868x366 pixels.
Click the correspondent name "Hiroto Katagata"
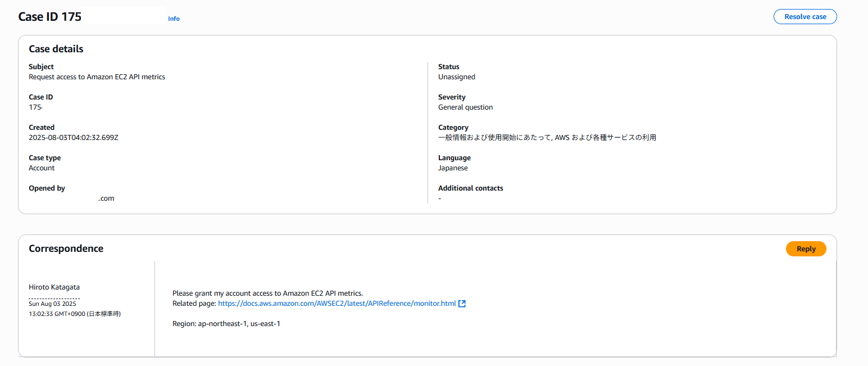point(54,287)
